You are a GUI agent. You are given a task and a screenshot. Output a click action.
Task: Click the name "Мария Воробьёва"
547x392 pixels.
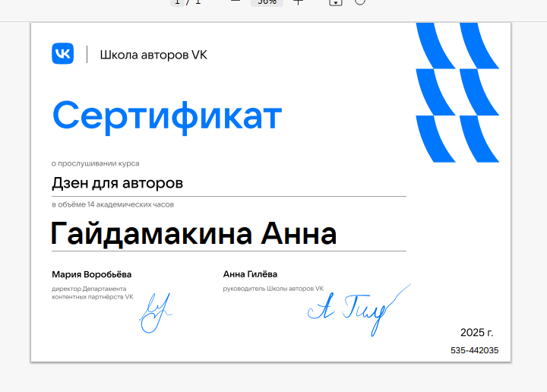(x=92, y=274)
